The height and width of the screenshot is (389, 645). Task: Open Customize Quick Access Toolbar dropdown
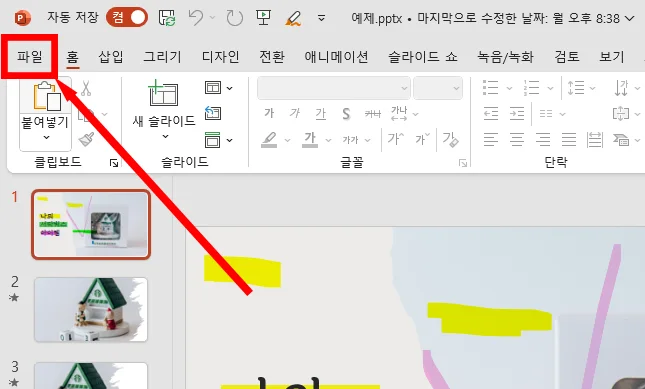tap(322, 18)
